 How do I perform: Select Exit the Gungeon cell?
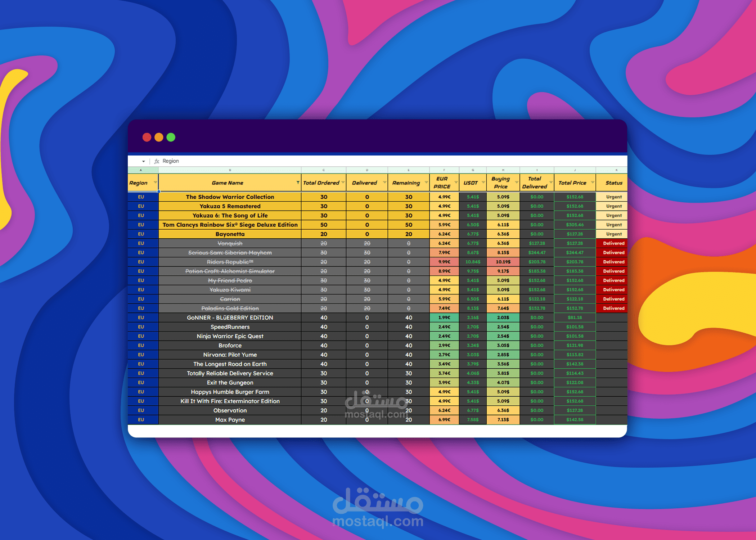pos(230,383)
